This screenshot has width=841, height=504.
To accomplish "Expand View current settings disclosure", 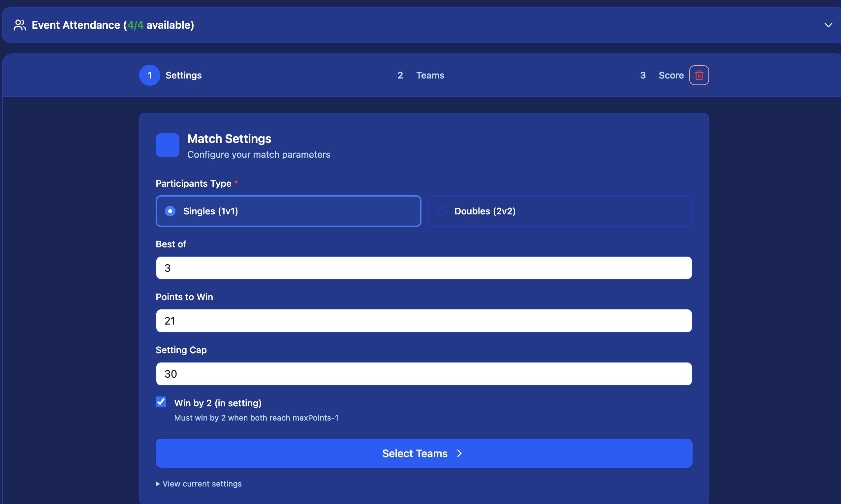I will (199, 484).
